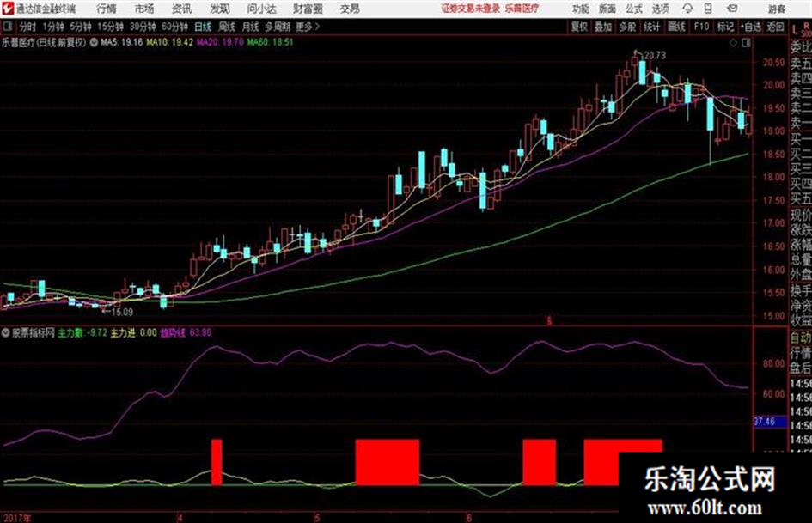Click the mobile phone icon

click(x=708, y=9)
